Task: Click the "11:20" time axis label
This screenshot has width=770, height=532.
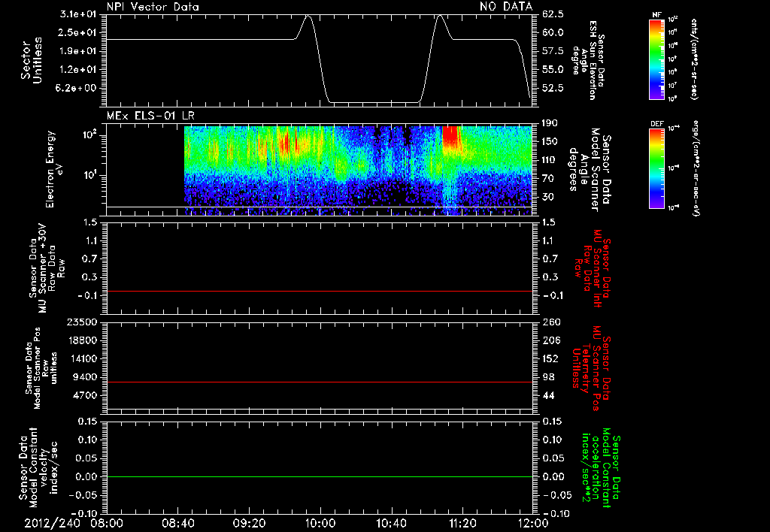Action: click(462, 523)
